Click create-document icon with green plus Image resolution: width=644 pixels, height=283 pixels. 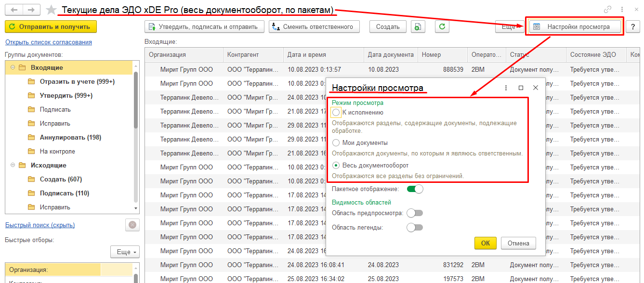tap(418, 27)
